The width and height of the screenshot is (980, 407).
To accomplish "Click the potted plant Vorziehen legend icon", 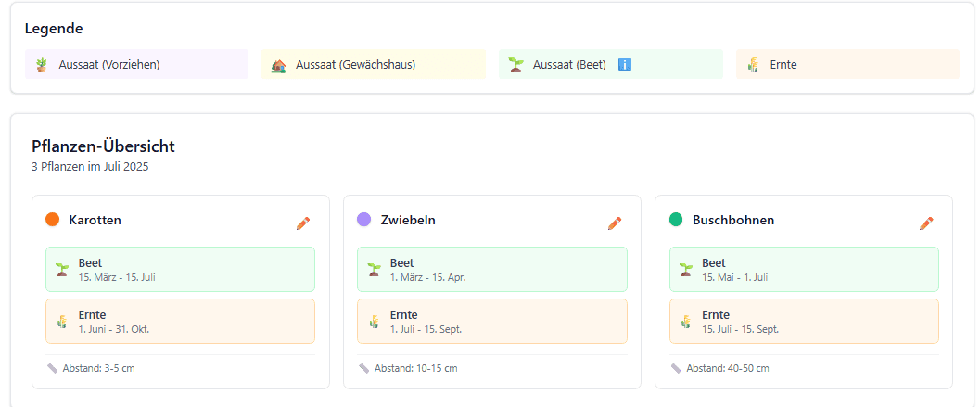I will [x=41, y=65].
